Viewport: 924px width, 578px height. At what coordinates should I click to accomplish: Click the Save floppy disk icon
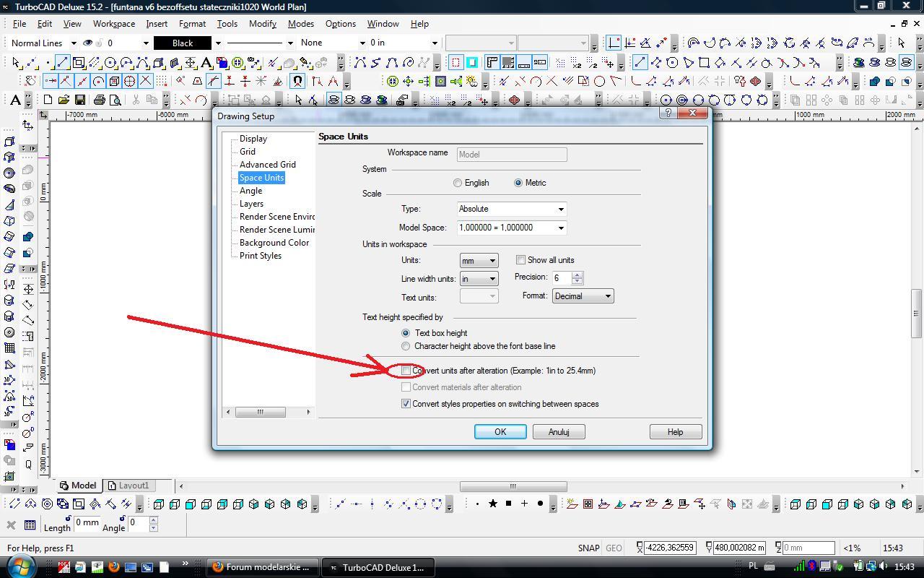80,100
